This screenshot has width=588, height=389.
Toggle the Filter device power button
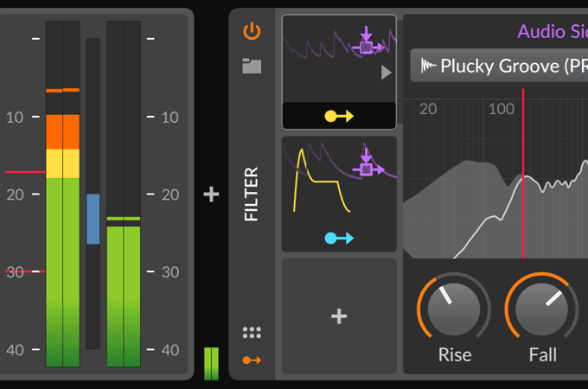[252, 31]
